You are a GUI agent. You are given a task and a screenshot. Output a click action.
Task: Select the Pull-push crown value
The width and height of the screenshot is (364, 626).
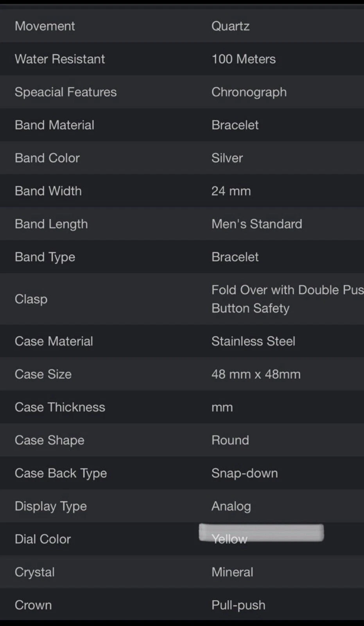coord(238,605)
